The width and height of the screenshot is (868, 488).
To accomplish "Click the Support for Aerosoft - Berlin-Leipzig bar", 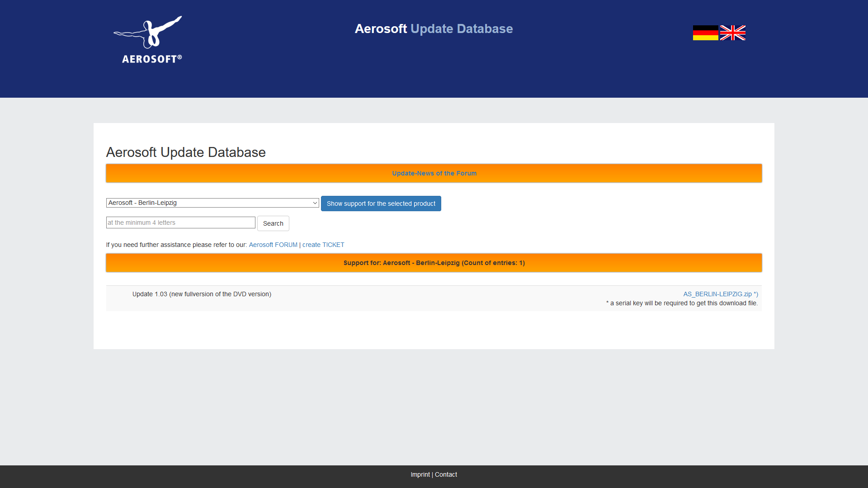I will point(434,263).
